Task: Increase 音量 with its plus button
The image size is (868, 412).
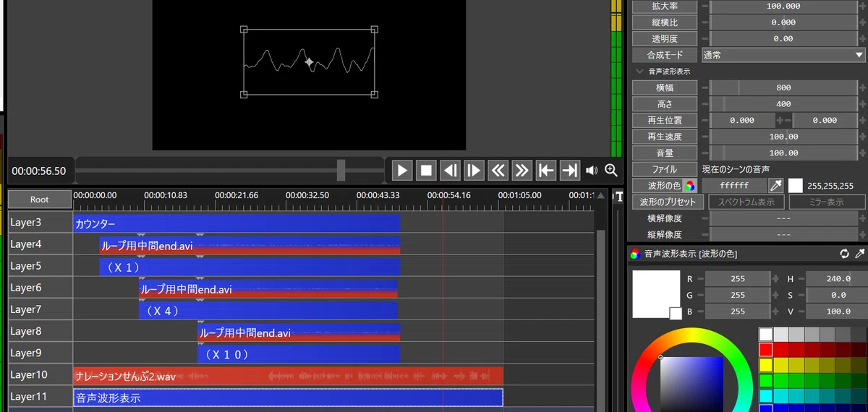Action: (x=862, y=153)
